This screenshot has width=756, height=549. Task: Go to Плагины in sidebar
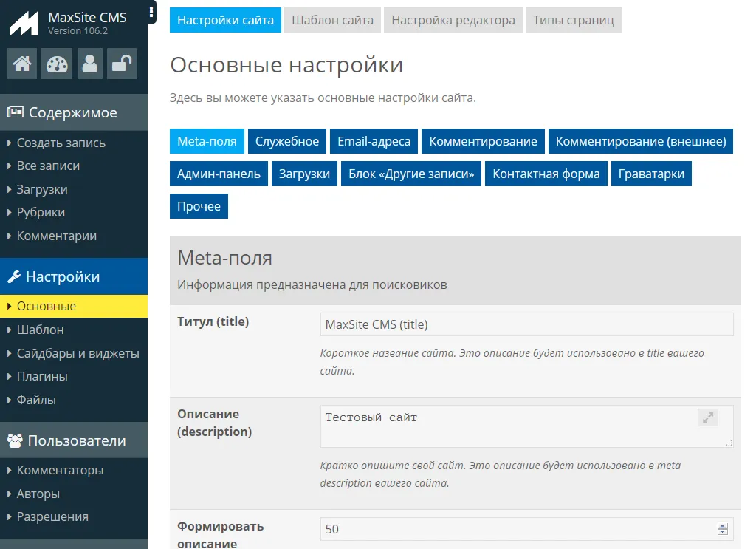(x=42, y=376)
